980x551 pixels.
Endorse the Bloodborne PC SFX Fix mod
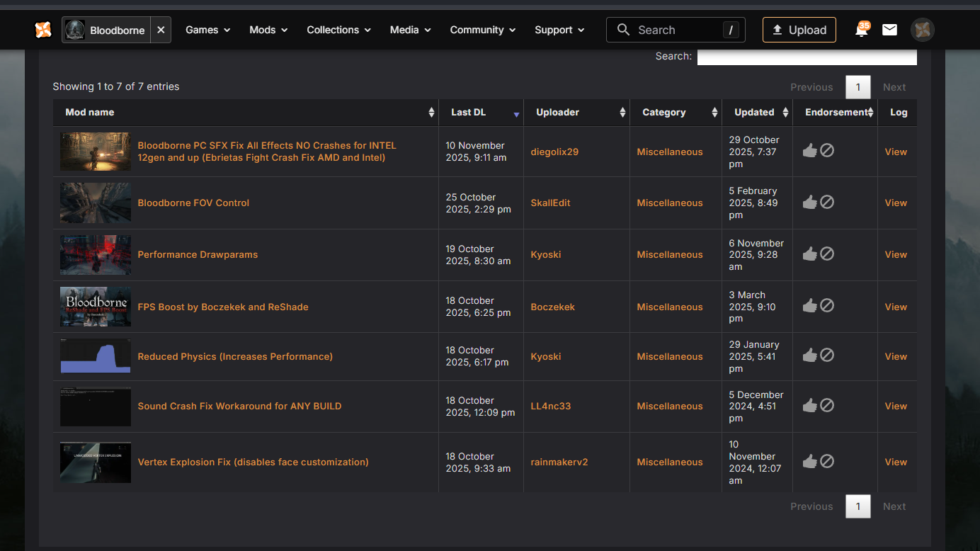pos(810,151)
